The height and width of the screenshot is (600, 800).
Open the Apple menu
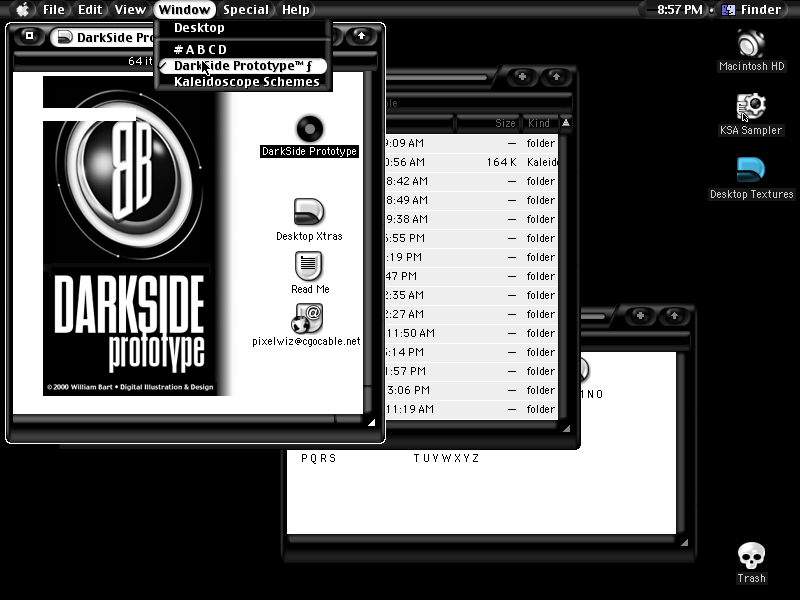point(22,9)
